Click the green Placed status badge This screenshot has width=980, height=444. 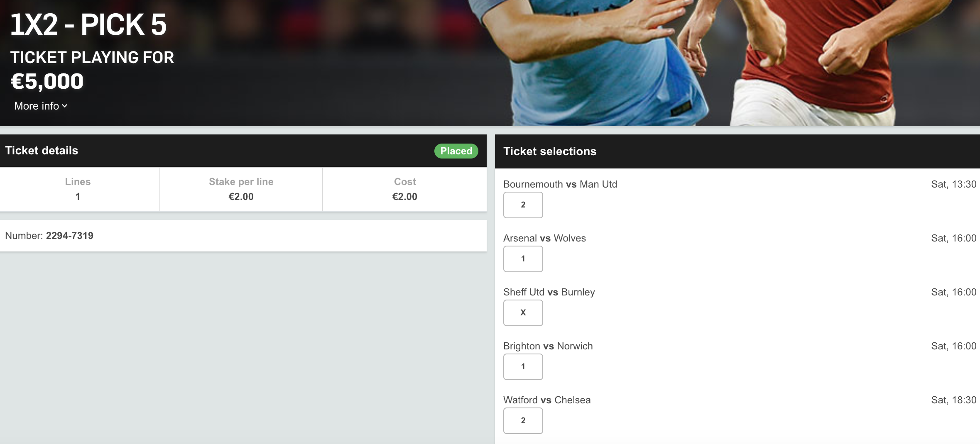[x=456, y=151]
